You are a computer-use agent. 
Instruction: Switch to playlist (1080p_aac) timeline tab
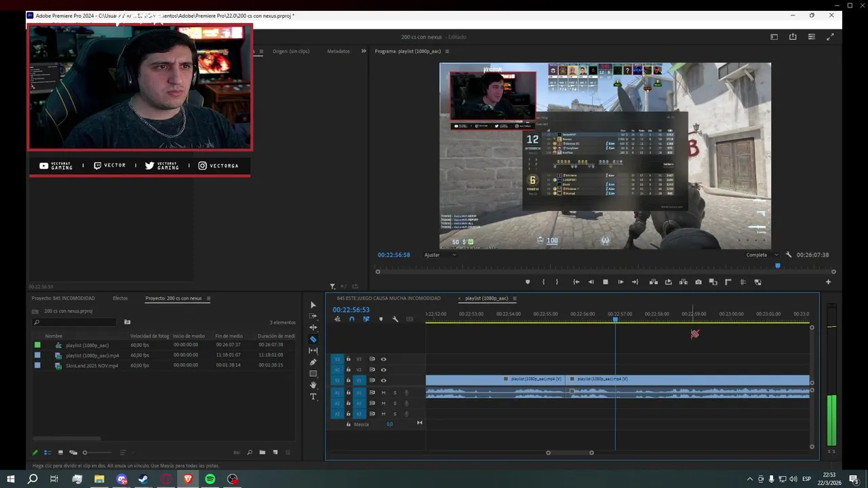point(486,298)
